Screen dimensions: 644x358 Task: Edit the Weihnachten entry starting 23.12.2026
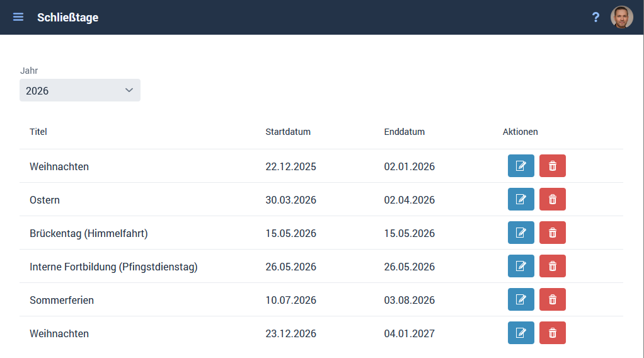pos(520,333)
